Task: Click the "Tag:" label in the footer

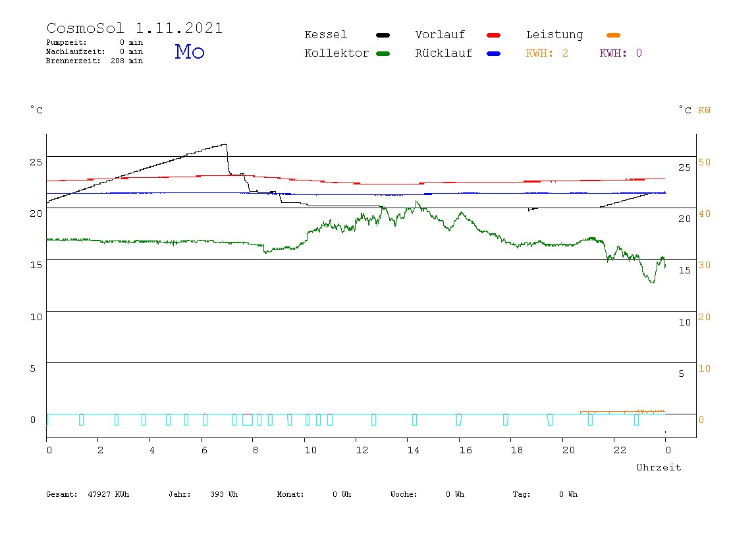Action: (521, 494)
